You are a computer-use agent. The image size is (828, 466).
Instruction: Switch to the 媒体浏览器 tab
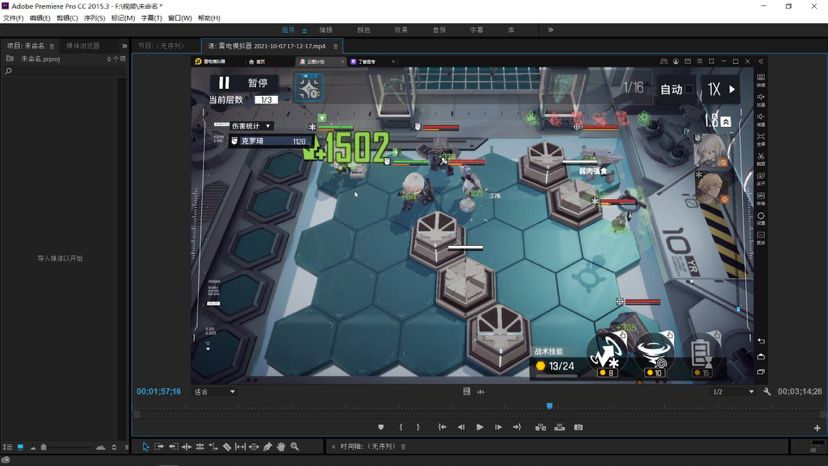point(83,46)
